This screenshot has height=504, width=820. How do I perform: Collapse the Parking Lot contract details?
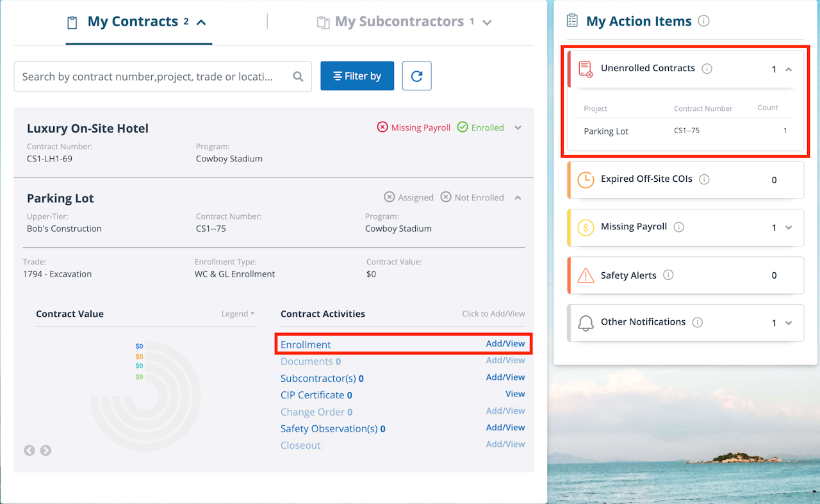point(518,197)
